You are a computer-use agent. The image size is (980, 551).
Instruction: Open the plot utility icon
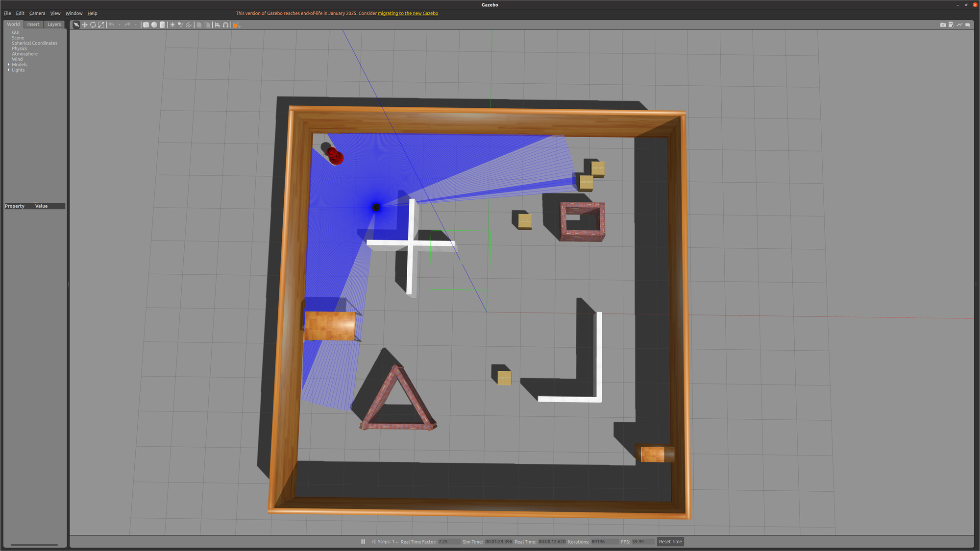click(x=959, y=24)
